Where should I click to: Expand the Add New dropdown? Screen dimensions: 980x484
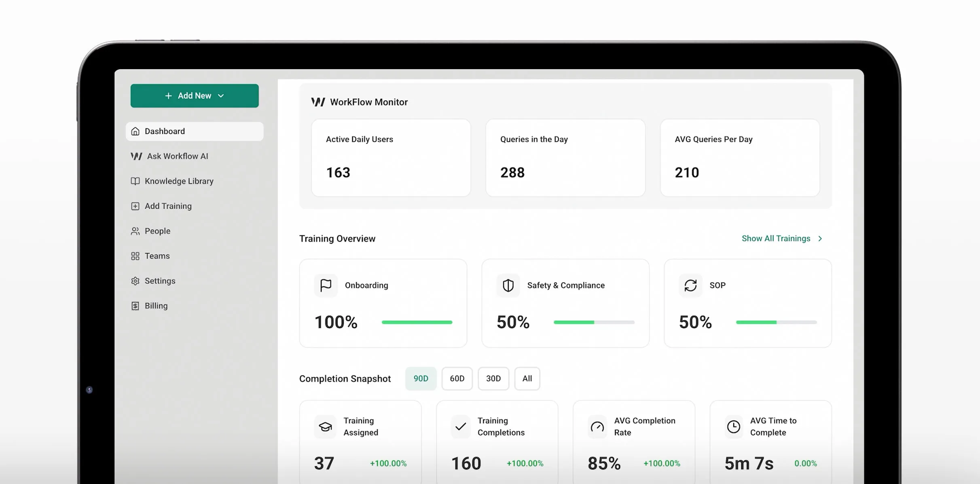pos(221,96)
